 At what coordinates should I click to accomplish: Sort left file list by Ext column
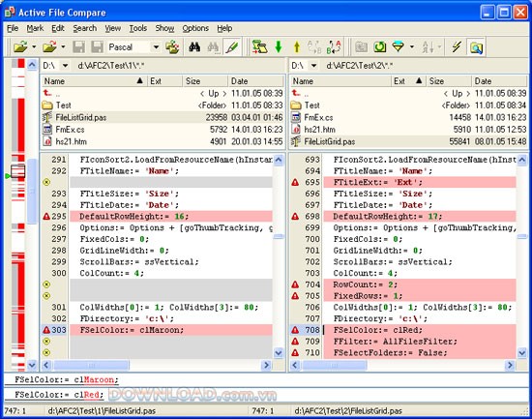click(164, 81)
